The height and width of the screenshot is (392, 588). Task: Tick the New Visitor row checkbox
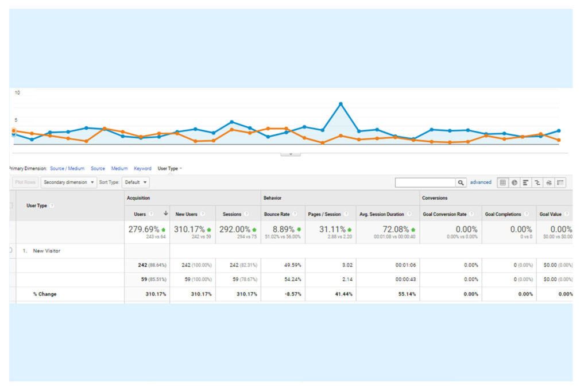(x=11, y=250)
